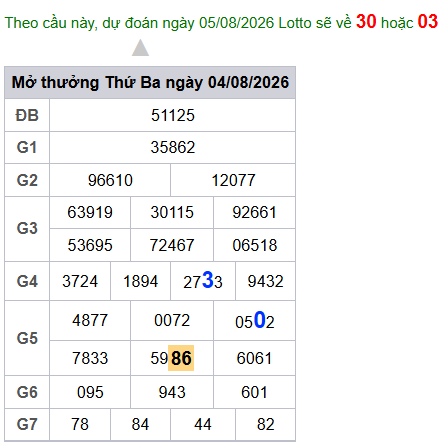Click G4 number 2733 with blue 3
The width and height of the screenshot is (443, 448).
pyautogui.click(x=203, y=281)
